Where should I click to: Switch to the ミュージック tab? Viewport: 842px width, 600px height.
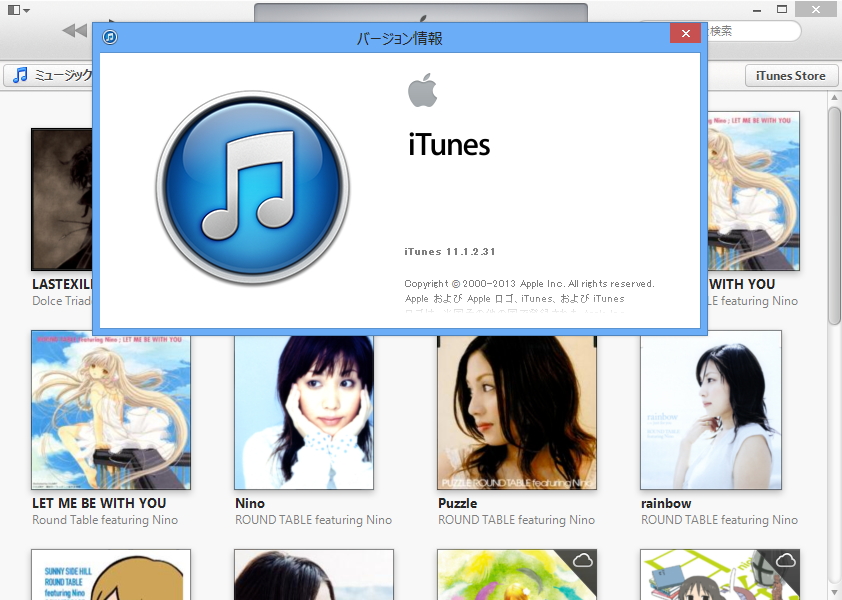point(62,75)
